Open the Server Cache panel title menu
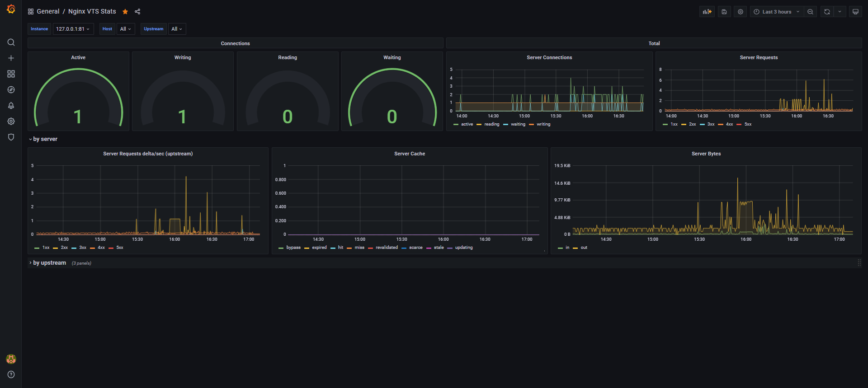868x388 pixels. [x=410, y=154]
